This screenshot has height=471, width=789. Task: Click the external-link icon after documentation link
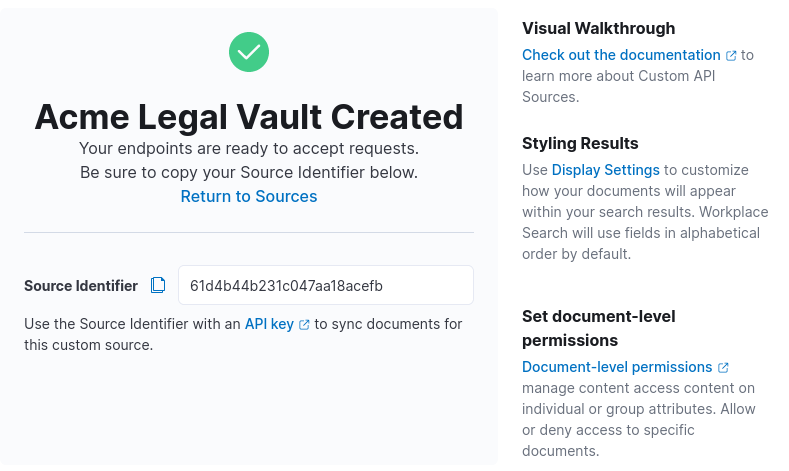tap(731, 56)
